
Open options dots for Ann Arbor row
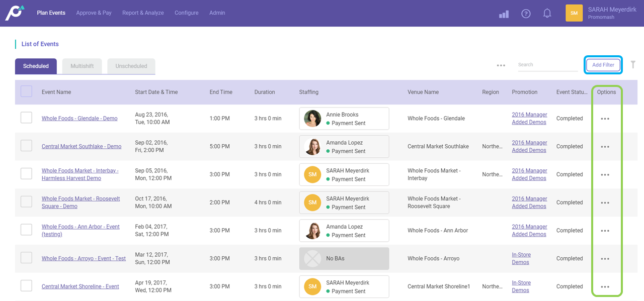pos(605,231)
